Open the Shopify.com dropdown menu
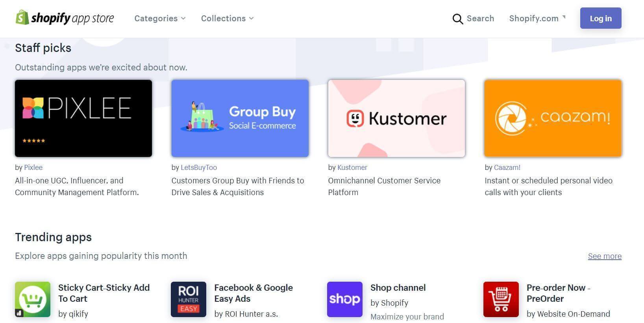644x323 pixels. tap(537, 18)
